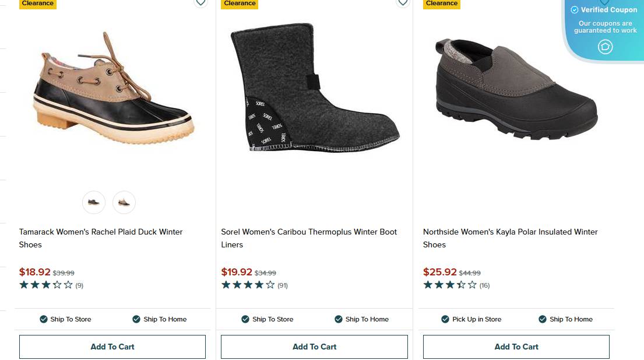The image size is (644, 360).
Task: Select the alternate color swatch under Tamarack shoes
Action: click(124, 202)
